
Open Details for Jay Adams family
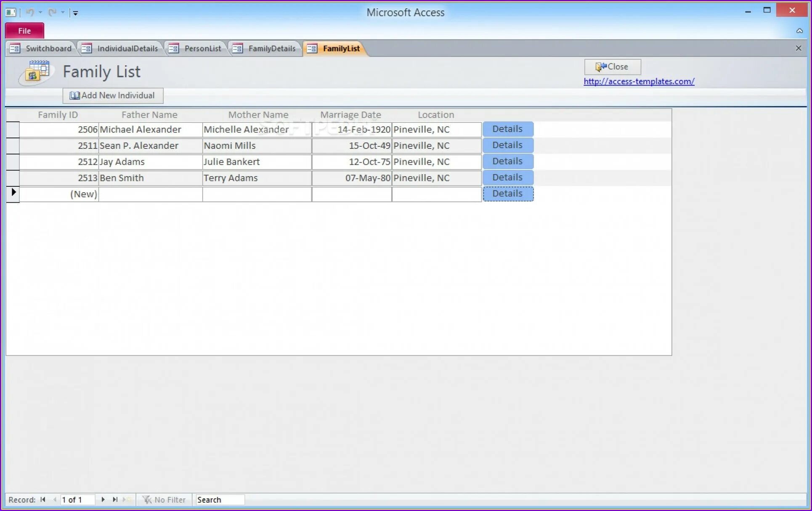coord(508,161)
